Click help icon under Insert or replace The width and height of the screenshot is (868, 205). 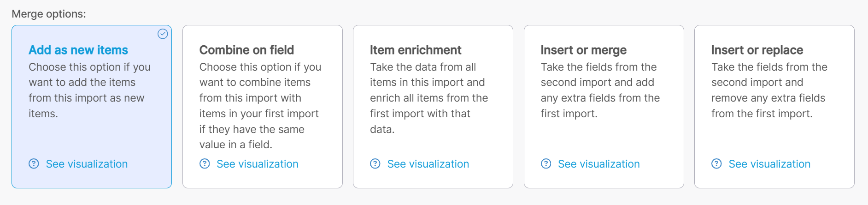tap(717, 164)
